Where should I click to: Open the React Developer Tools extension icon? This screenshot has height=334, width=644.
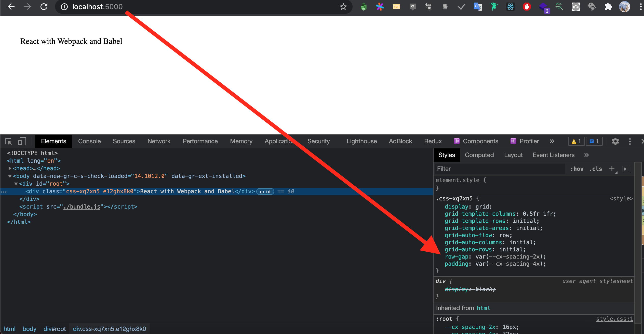[x=511, y=7]
